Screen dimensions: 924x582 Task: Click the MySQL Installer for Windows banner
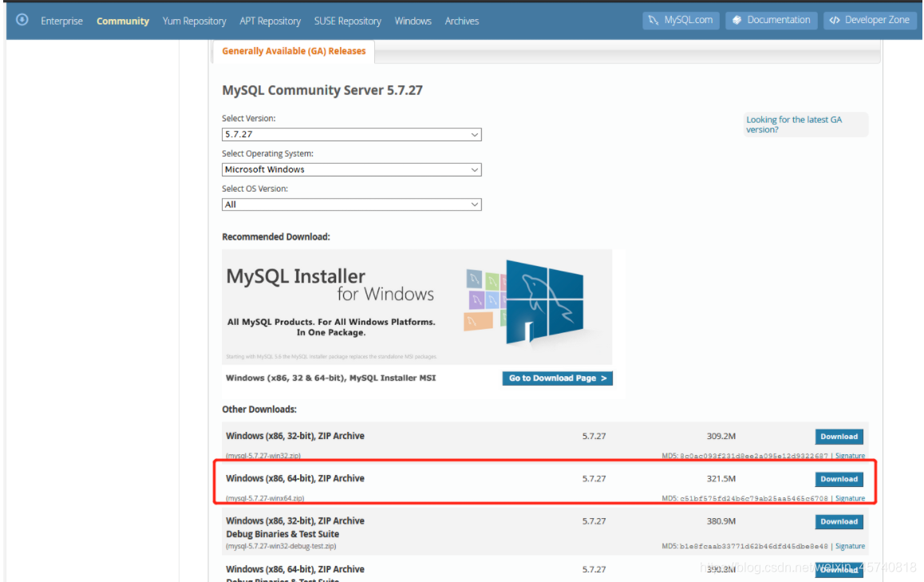pyautogui.click(x=417, y=306)
